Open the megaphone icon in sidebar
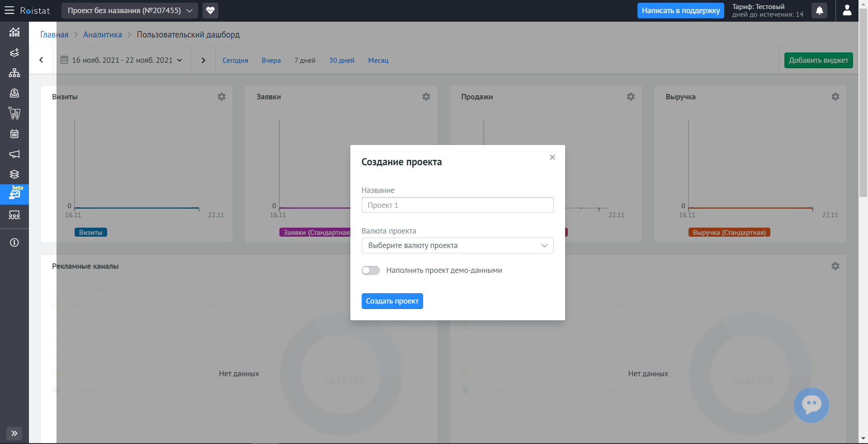Image resolution: width=868 pixels, height=444 pixels. (14, 154)
